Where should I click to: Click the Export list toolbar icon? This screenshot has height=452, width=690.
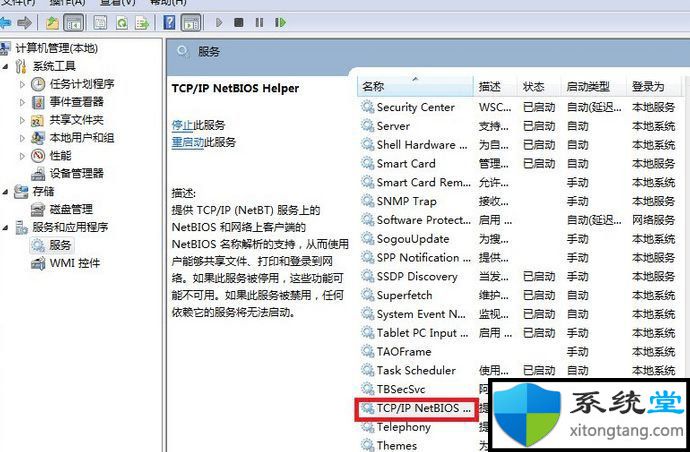point(142,22)
